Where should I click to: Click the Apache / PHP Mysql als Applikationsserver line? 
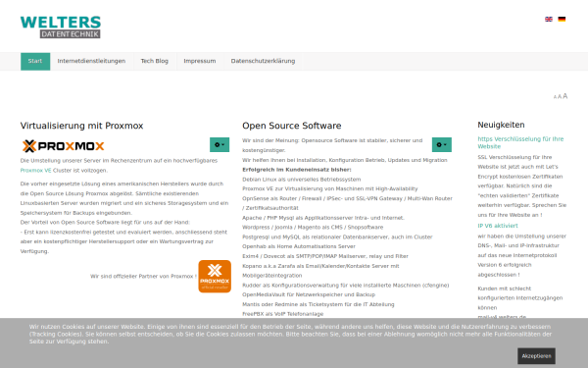coord(323,218)
